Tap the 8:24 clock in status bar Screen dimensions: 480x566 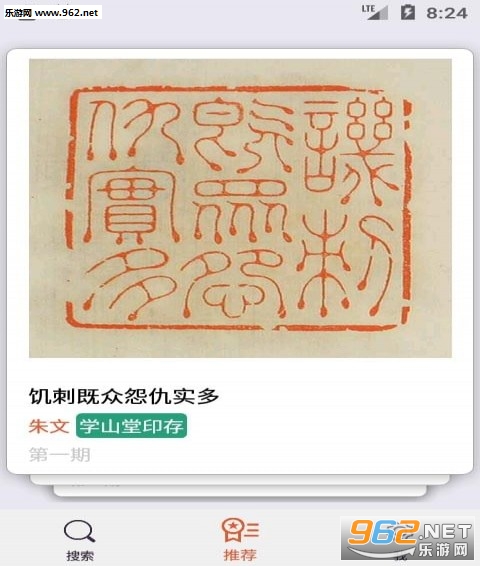tap(447, 13)
